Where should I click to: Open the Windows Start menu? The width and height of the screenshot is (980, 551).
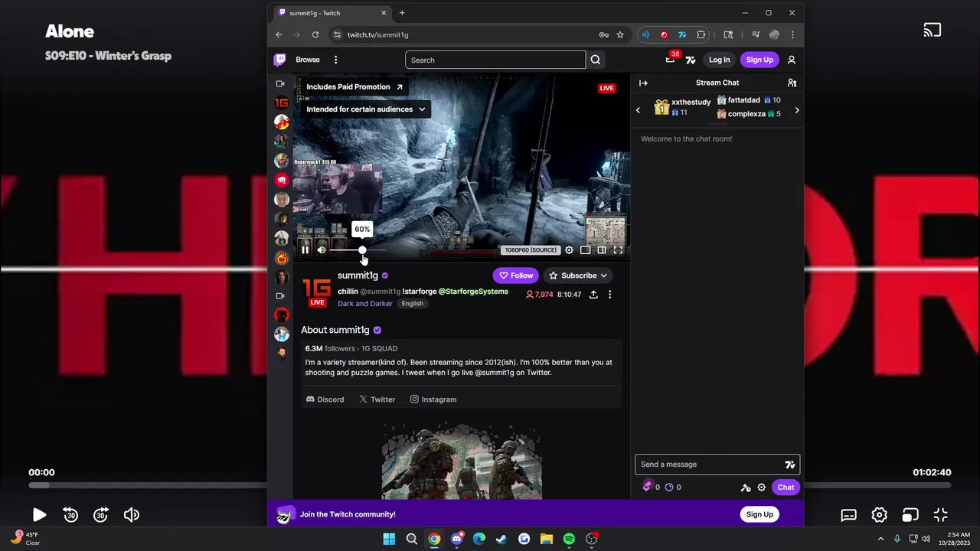(x=389, y=539)
